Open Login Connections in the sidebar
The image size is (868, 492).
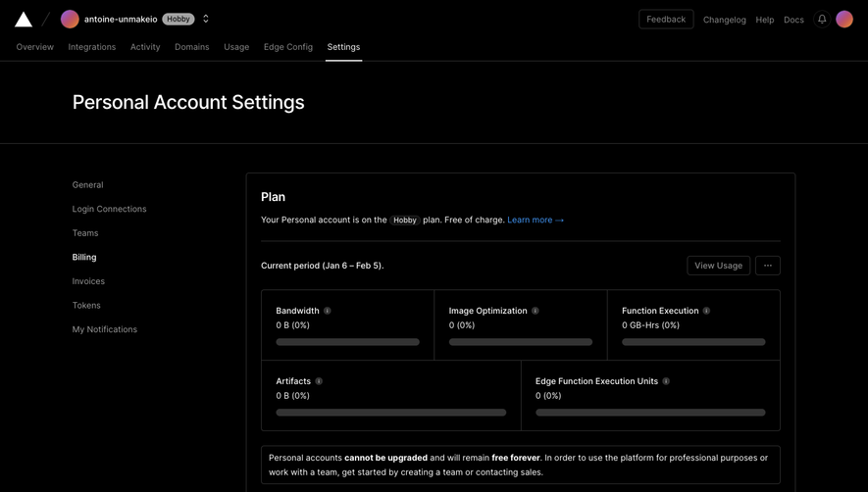coord(109,209)
